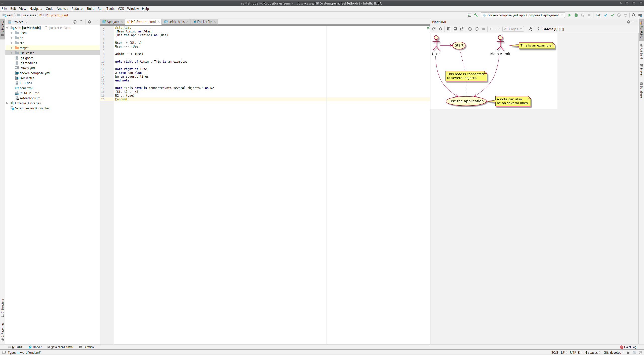Zoom in on the PlantUML diagram
The height and width of the screenshot is (355, 644).
(x=470, y=29)
